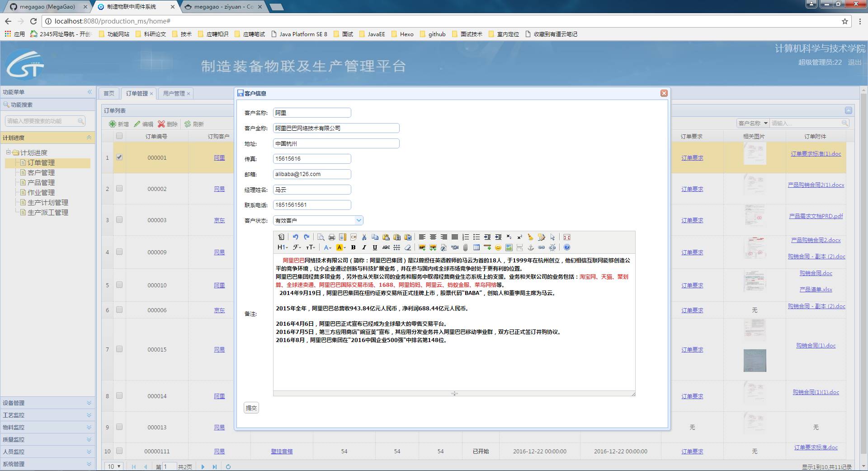This screenshot has height=471, width=868.
Task: Cut selected text with scissors icon
Action: [364, 237]
